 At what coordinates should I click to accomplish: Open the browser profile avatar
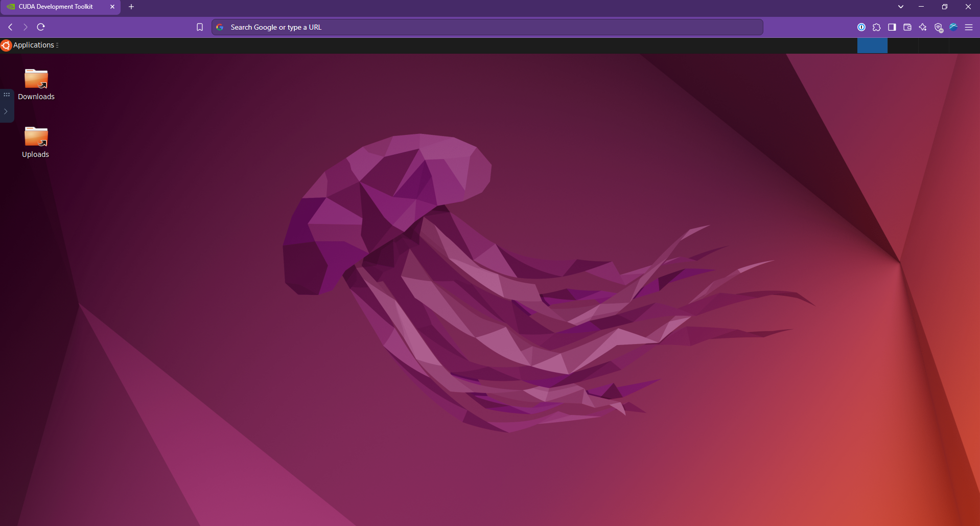tap(953, 27)
